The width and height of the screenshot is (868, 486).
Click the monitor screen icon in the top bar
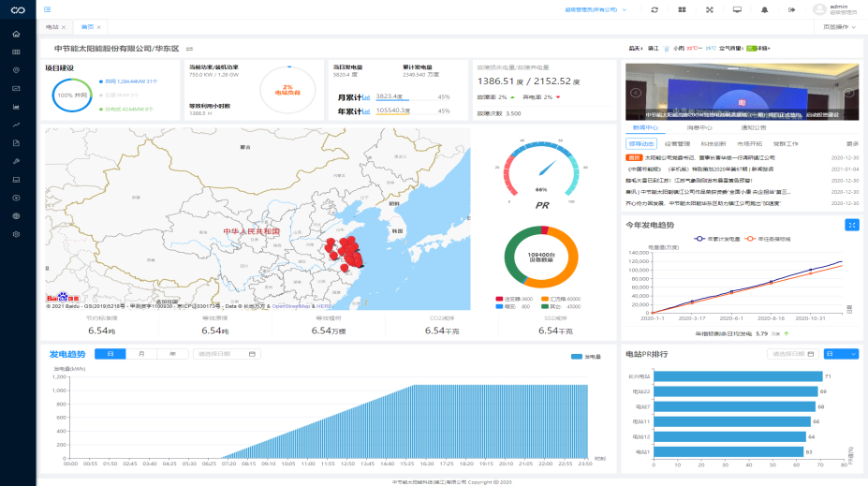click(x=737, y=10)
